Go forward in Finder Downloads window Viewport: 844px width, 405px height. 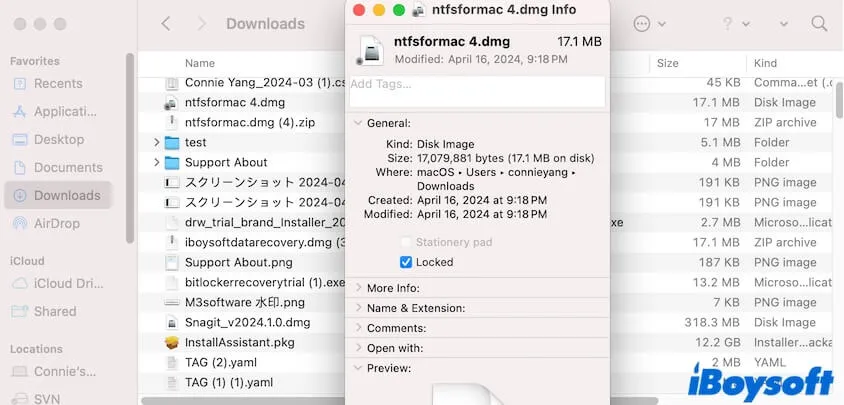pos(202,24)
